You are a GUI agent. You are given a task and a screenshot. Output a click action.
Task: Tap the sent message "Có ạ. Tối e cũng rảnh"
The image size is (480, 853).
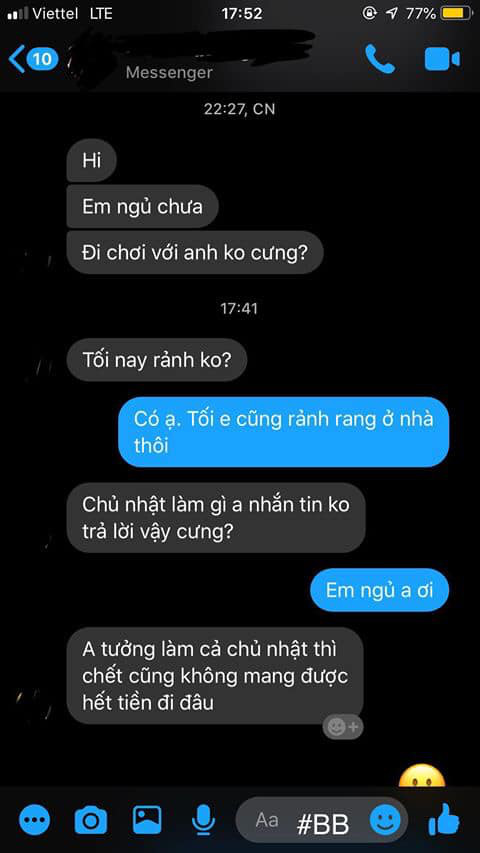284,432
